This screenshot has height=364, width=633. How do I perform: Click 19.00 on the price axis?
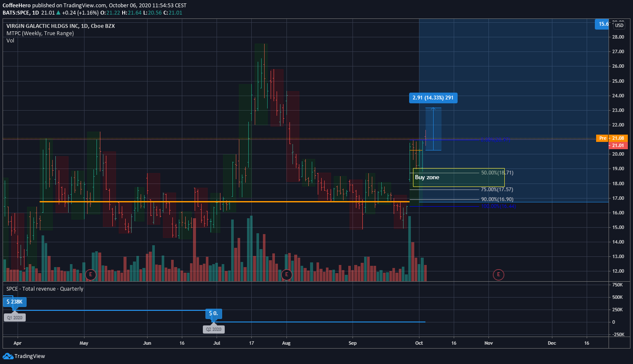pyautogui.click(x=618, y=169)
